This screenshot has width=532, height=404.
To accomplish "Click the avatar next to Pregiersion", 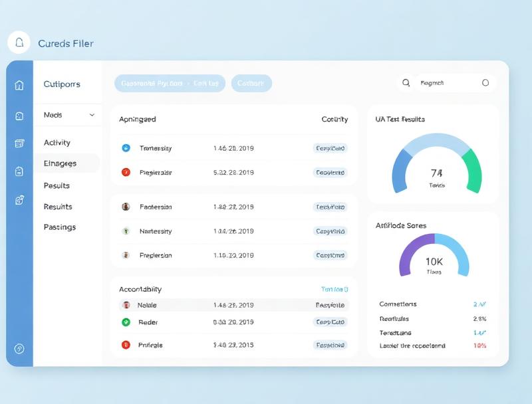I will tap(126, 255).
